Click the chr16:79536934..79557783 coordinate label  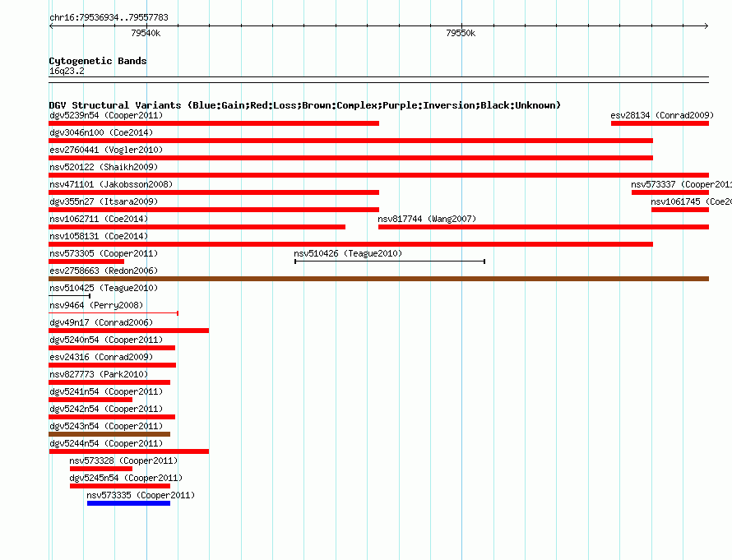(x=109, y=17)
